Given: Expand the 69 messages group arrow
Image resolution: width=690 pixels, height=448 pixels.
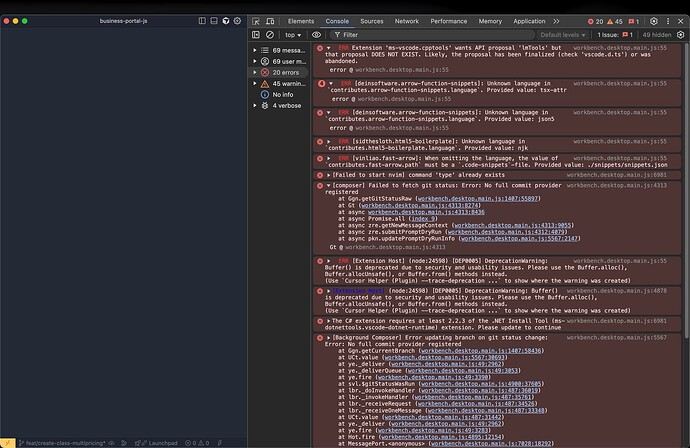Looking at the screenshot, I should point(255,50).
